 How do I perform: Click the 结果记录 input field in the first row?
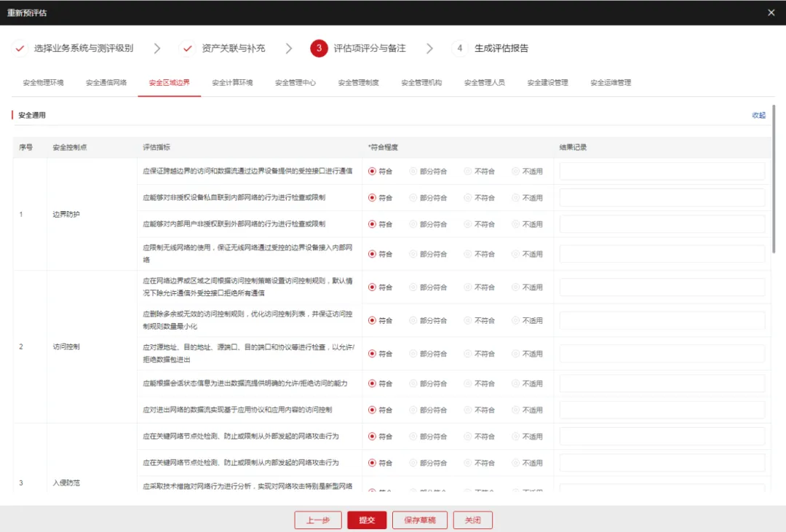click(662, 172)
